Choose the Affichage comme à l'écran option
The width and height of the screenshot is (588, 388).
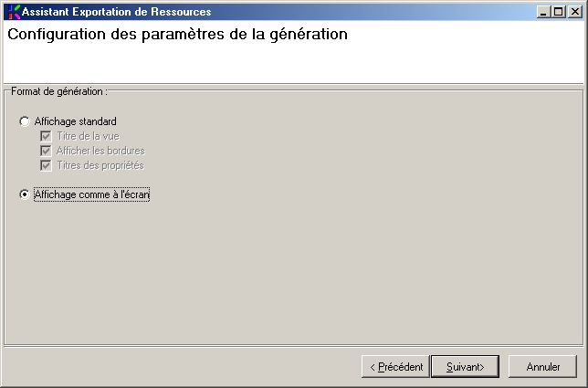point(25,194)
